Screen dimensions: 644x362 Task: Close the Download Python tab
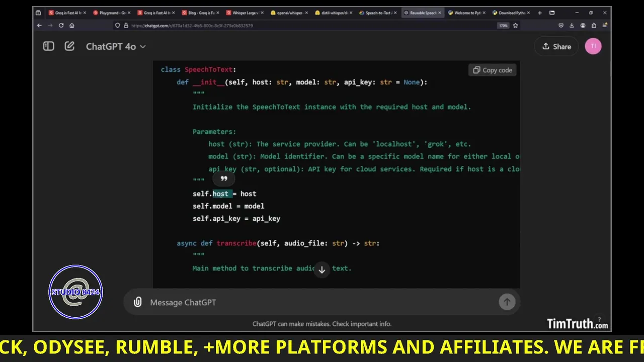pos(528,13)
